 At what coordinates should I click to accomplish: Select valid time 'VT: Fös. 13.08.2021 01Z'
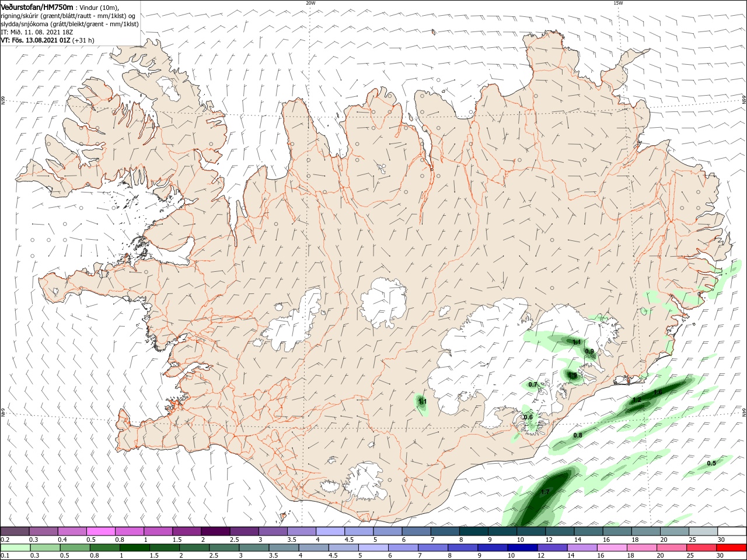(35, 40)
